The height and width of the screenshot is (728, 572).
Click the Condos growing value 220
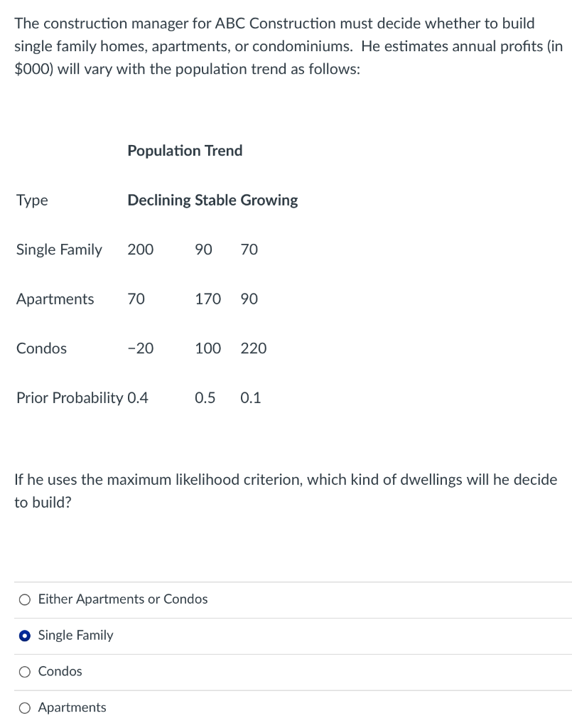point(254,348)
